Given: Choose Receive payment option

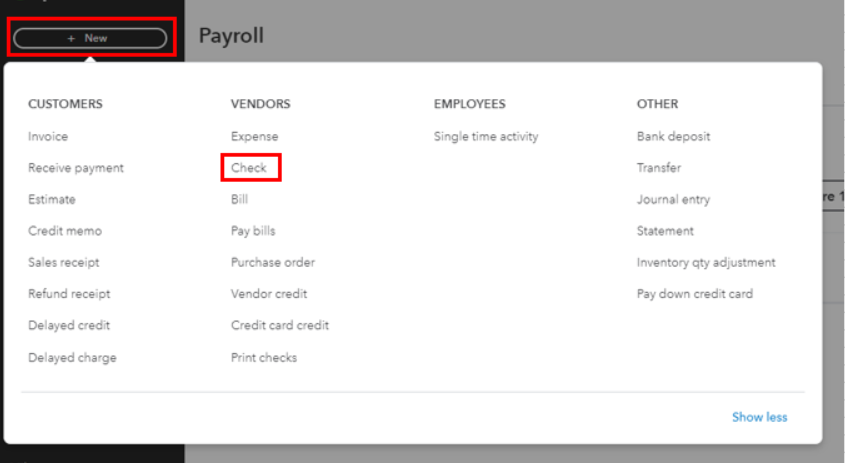Looking at the screenshot, I should pyautogui.click(x=76, y=168).
